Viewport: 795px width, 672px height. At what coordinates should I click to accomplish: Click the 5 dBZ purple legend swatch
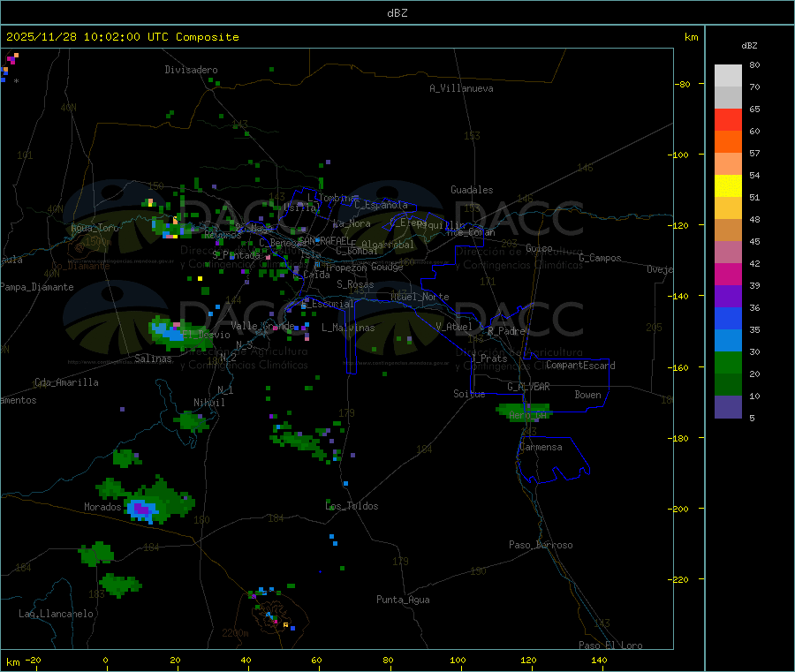click(728, 407)
